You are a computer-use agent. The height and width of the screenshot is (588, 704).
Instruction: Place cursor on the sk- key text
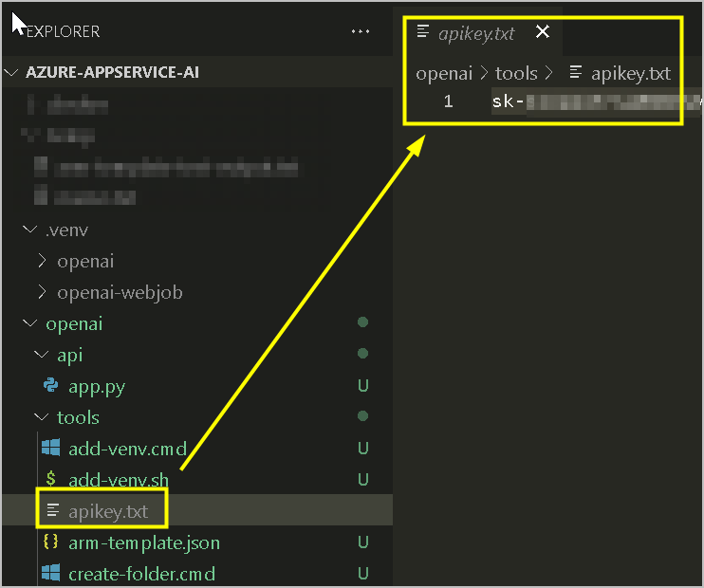508,101
